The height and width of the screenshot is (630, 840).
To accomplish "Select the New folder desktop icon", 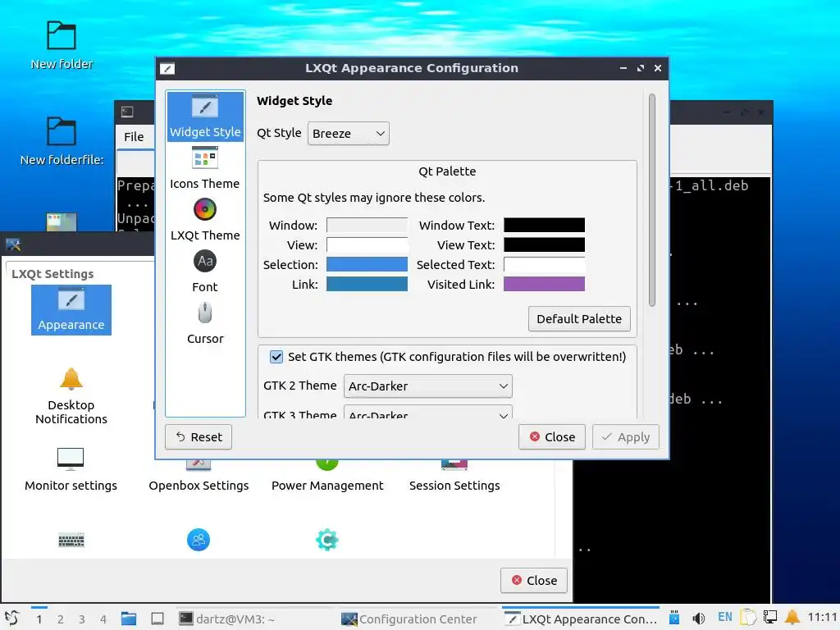I will tap(62, 47).
